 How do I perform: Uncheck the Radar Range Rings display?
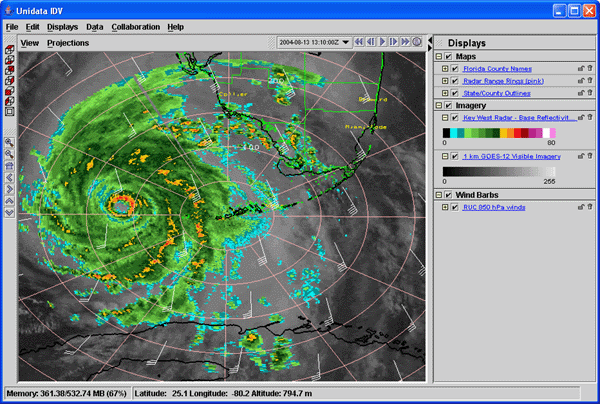click(x=454, y=80)
